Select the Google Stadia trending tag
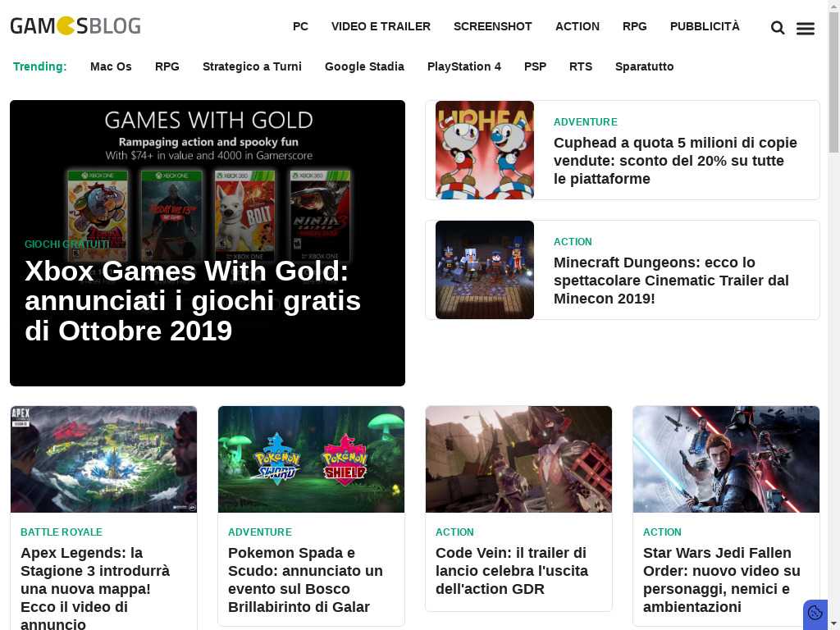Screen dimensions: 840x630 [x=364, y=66]
